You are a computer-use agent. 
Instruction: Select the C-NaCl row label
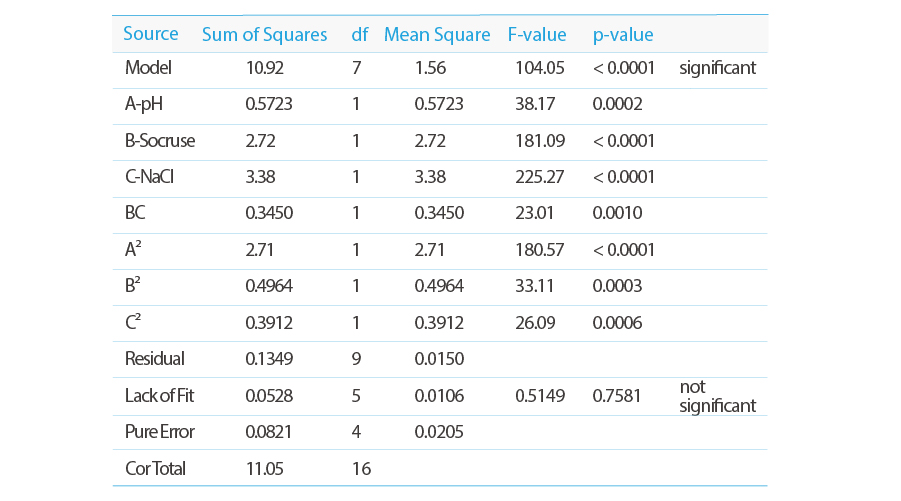point(149,177)
